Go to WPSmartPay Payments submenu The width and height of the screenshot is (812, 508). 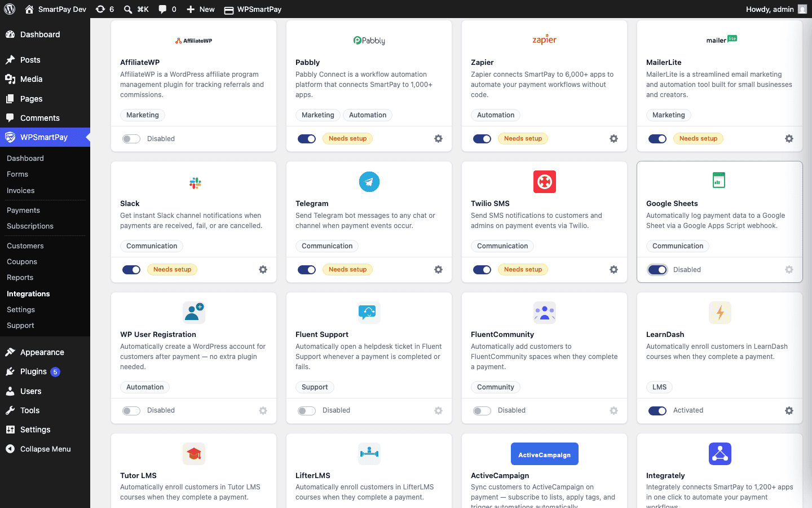point(23,211)
